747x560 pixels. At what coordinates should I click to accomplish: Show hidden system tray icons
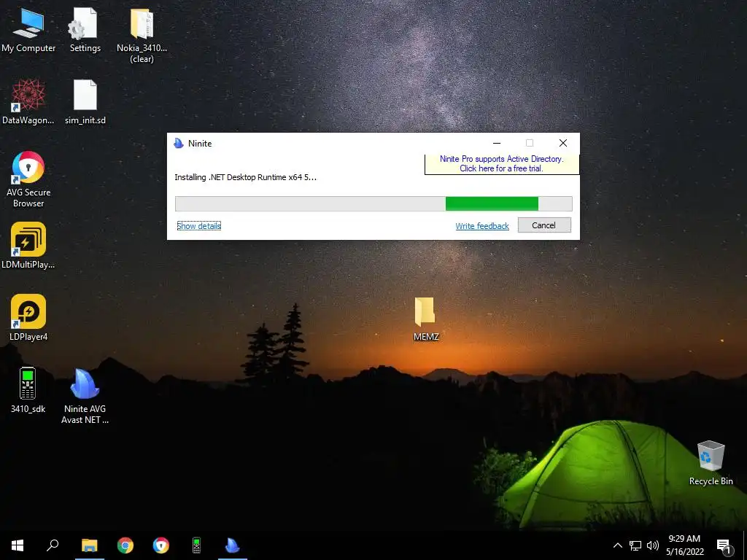click(617, 545)
